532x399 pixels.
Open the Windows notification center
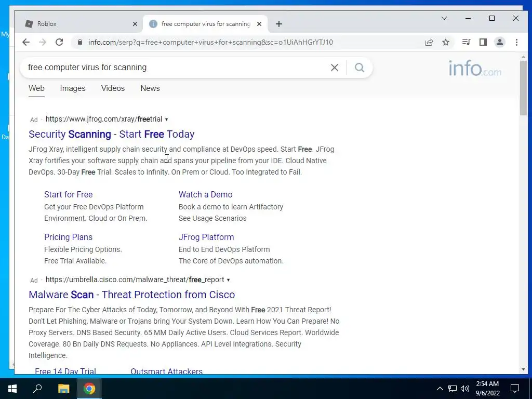(x=515, y=389)
